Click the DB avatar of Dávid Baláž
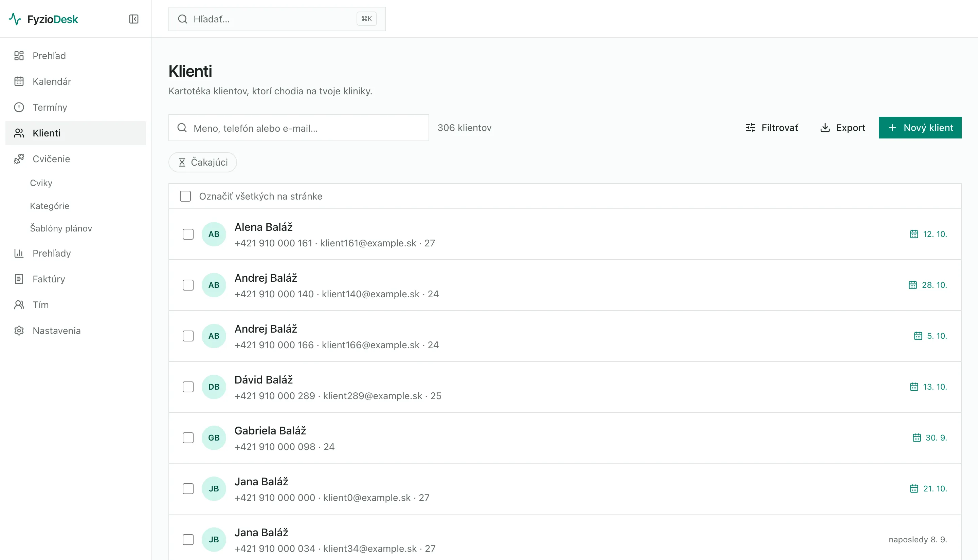This screenshot has width=978, height=560. pyautogui.click(x=214, y=387)
